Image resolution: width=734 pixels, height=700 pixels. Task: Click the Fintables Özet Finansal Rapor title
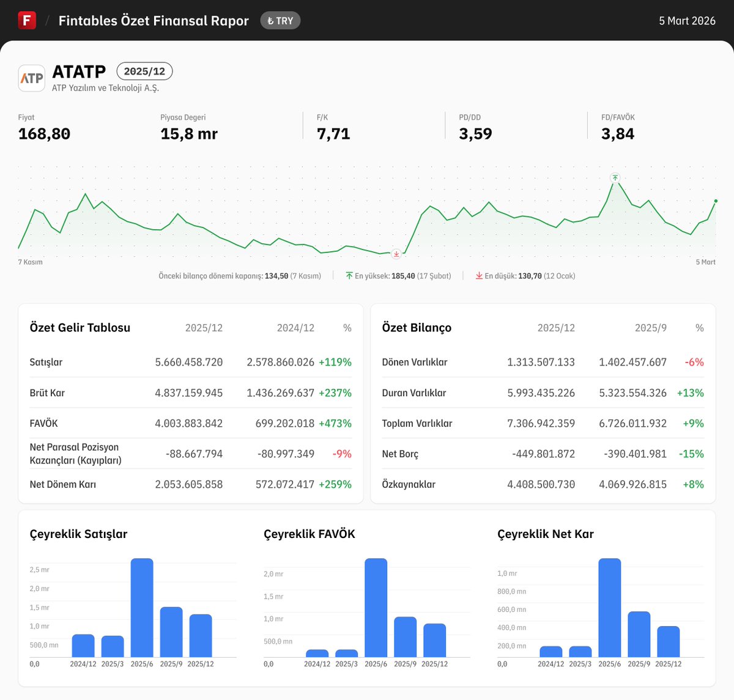point(154,21)
